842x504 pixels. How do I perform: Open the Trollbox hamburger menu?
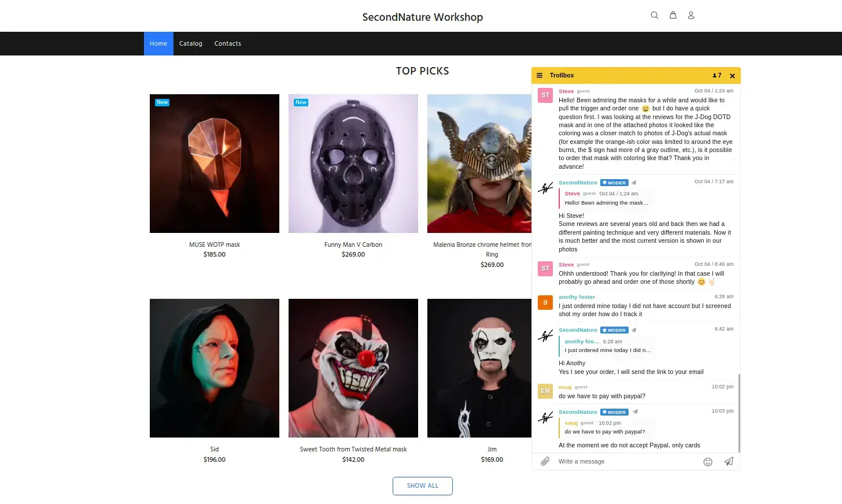pos(540,76)
